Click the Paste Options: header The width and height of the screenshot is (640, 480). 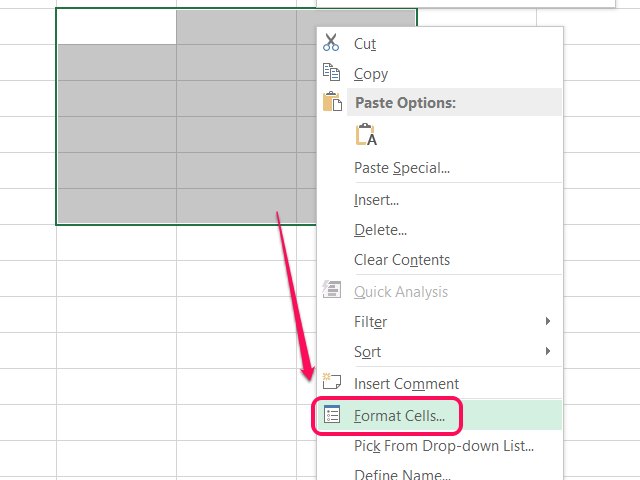(x=454, y=102)
